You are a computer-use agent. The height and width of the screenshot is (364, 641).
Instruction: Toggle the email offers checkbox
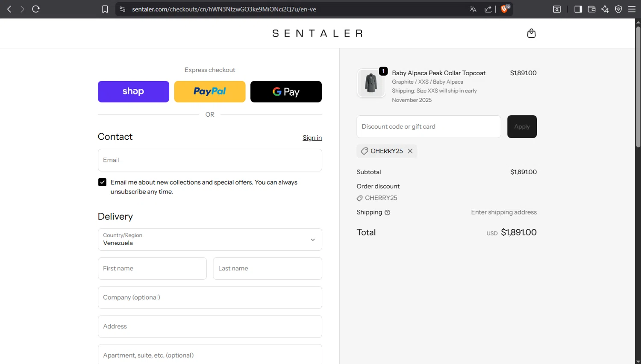[102, 182]
